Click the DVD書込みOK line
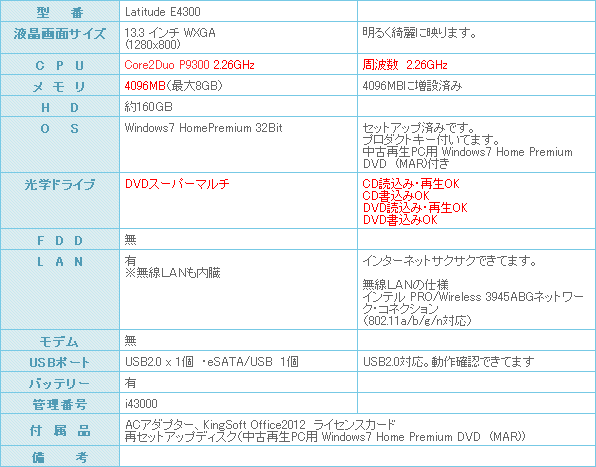Viewport: 596px width, 467px height. click(x=400, y=220)
